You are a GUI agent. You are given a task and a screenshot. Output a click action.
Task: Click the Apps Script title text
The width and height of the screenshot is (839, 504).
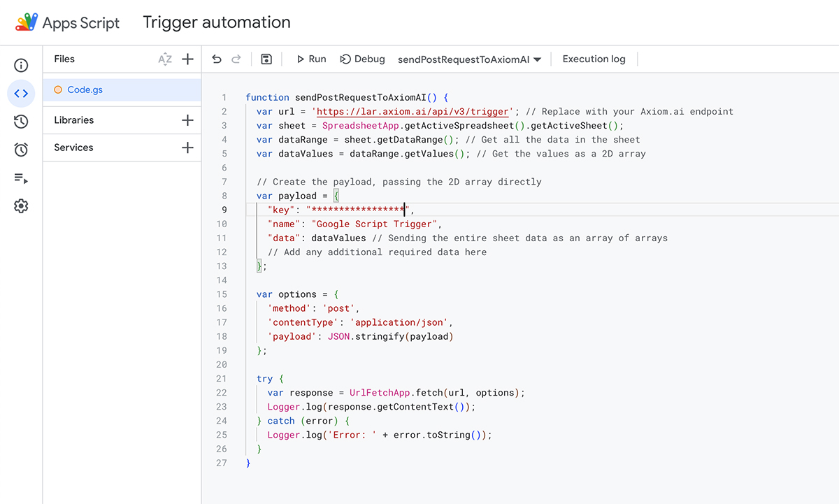click(x=81, y=23)
